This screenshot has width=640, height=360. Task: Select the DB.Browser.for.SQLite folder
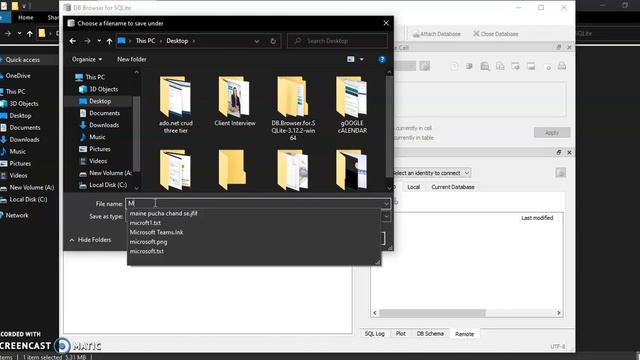293,108
